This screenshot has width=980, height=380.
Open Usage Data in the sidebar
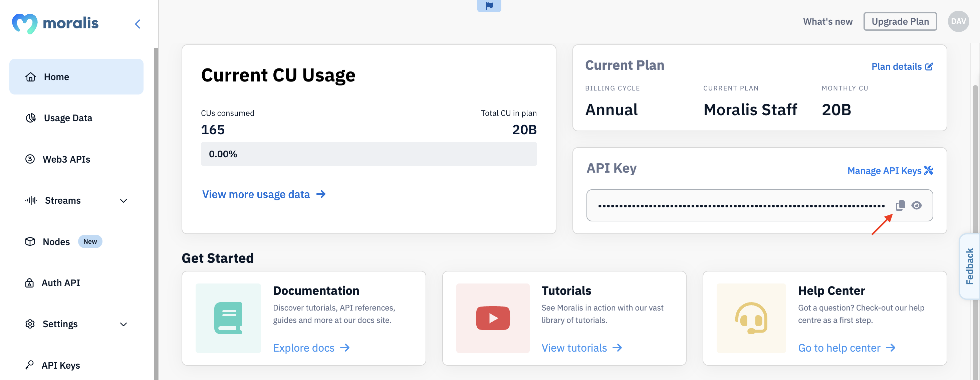coord(68,118)
